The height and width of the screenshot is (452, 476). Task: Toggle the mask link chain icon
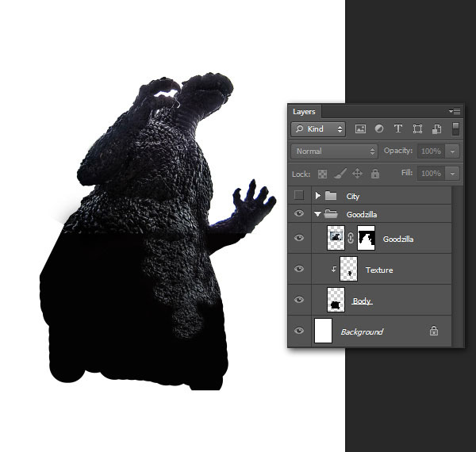(x=351, y=238)
